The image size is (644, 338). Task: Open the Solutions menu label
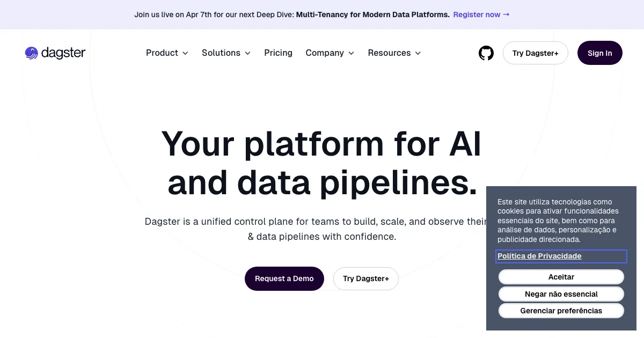tap(221, 53)
